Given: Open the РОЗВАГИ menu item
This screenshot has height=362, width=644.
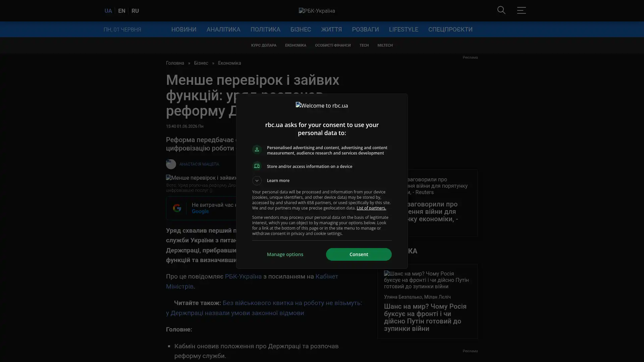Looking at the screenshot, I should point(365,29).
